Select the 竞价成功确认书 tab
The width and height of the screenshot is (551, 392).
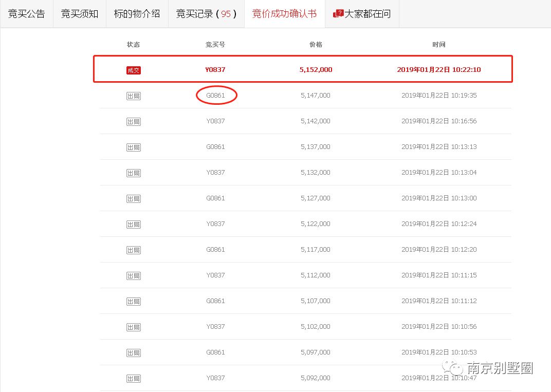pos(284,14)
